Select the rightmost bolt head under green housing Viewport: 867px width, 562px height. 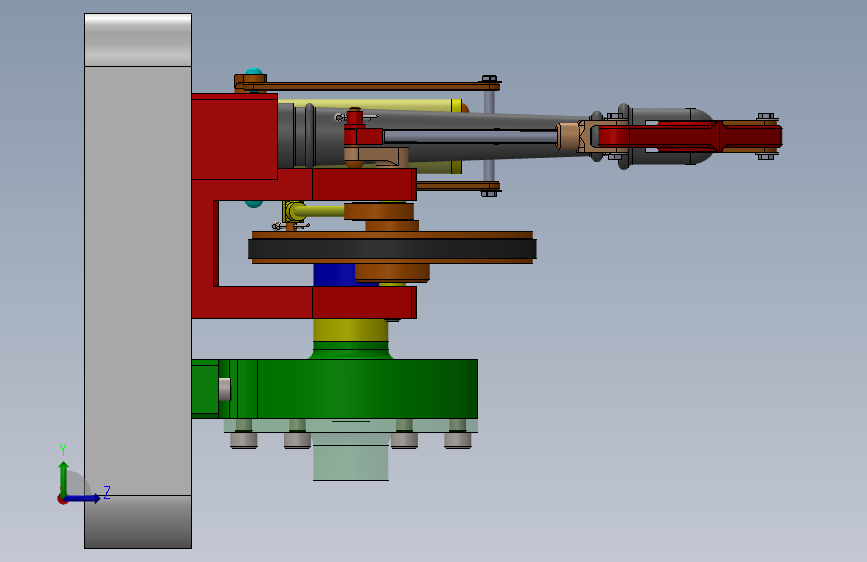pos(458,440)
